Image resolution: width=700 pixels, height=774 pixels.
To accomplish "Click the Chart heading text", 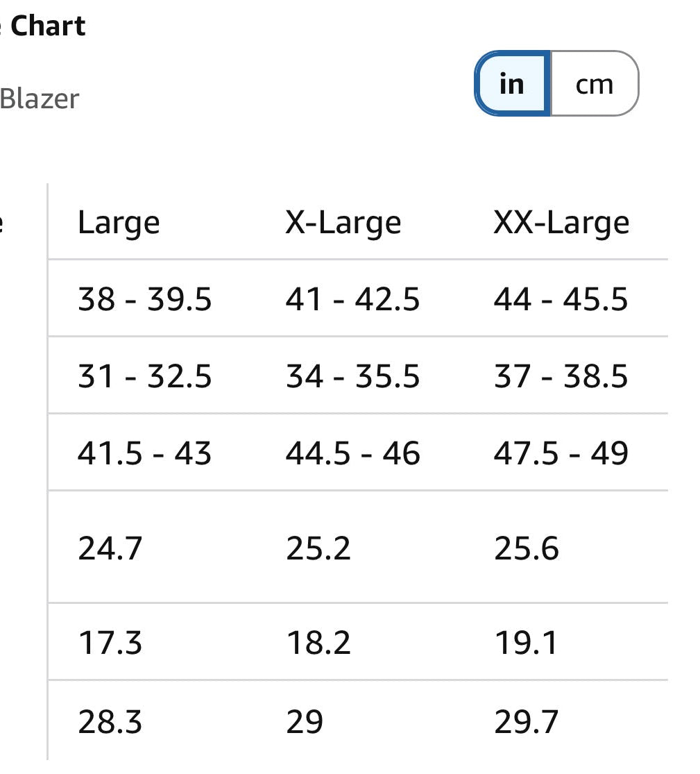I will pos(48,26).
